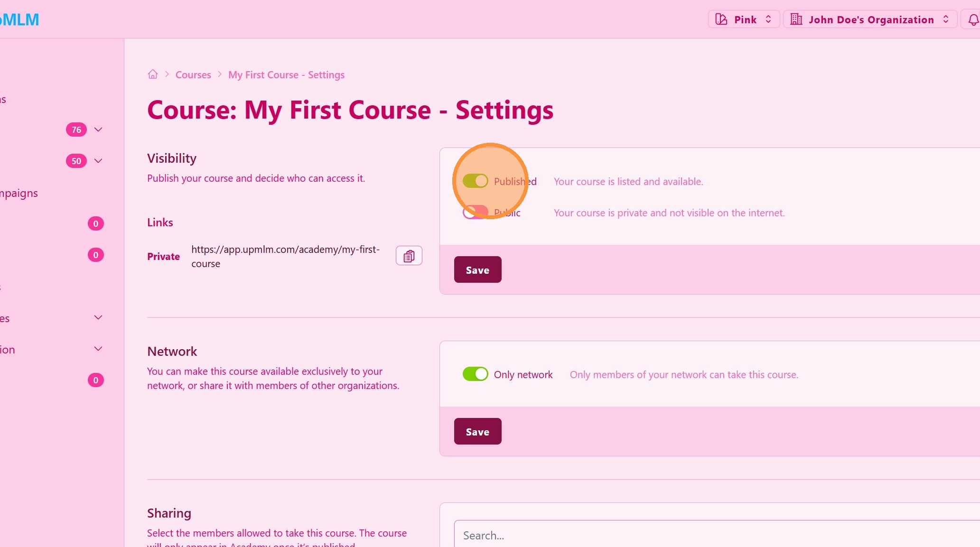Open the Pink theme dropdown

click(x=744, y=19)
